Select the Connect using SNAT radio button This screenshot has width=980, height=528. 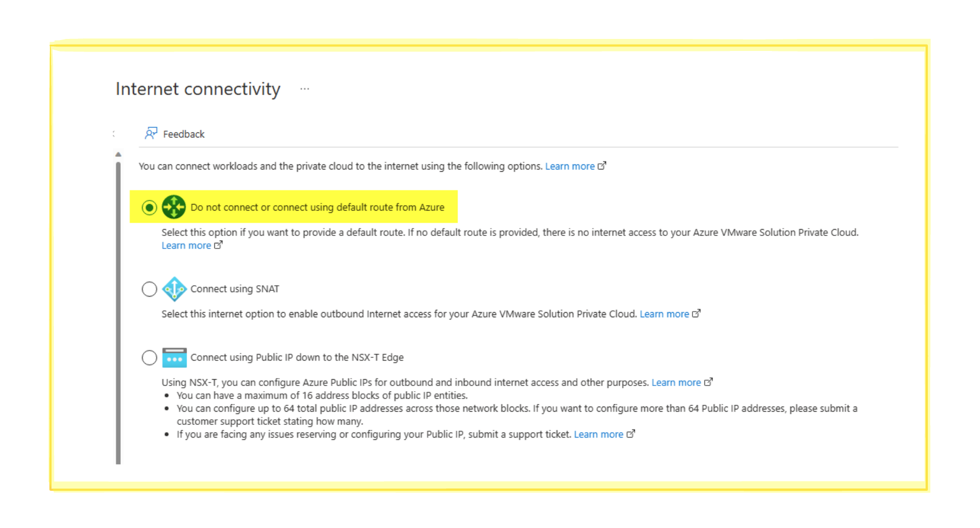[149, 289]
